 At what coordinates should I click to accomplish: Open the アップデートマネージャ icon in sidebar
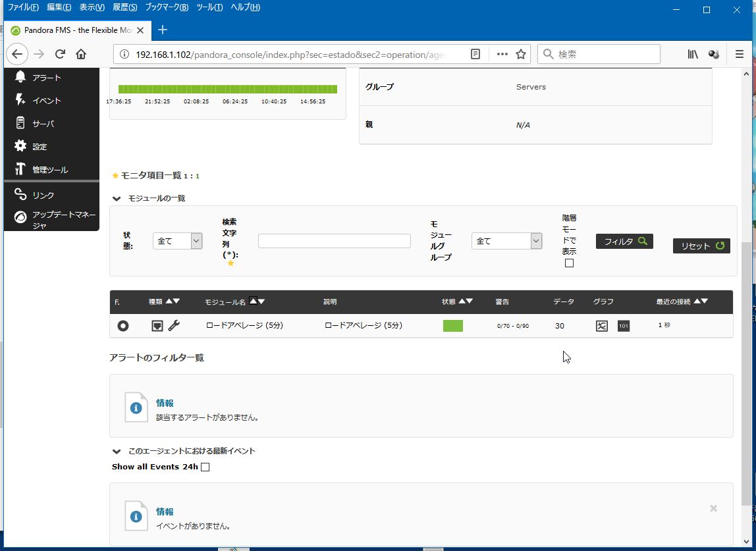pyautogui.click(x=20, y=217)
